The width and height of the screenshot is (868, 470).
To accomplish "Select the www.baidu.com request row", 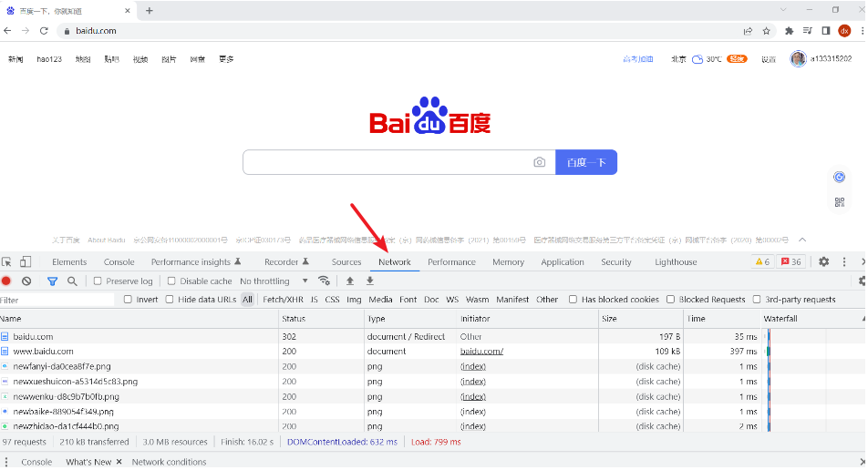I will point(434,351).
